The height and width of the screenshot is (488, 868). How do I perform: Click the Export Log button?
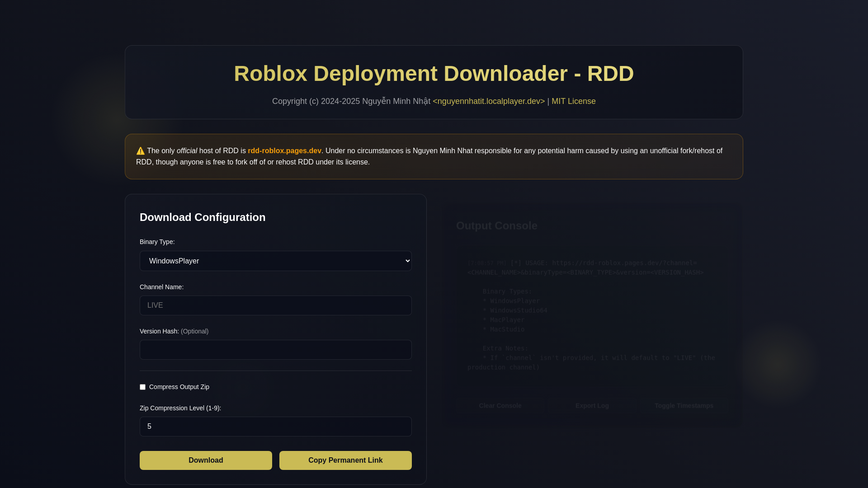(x=592, y=406)
